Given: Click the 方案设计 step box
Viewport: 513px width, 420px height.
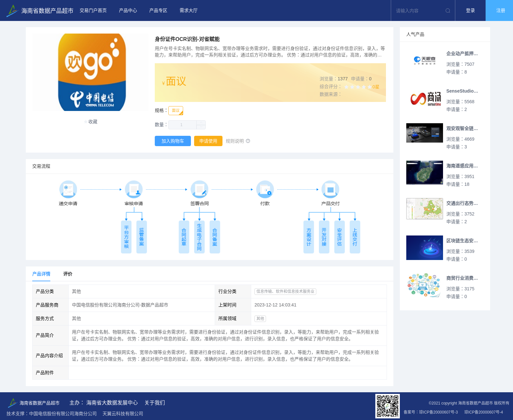Looking at the screenshot, I should point(309,237).
